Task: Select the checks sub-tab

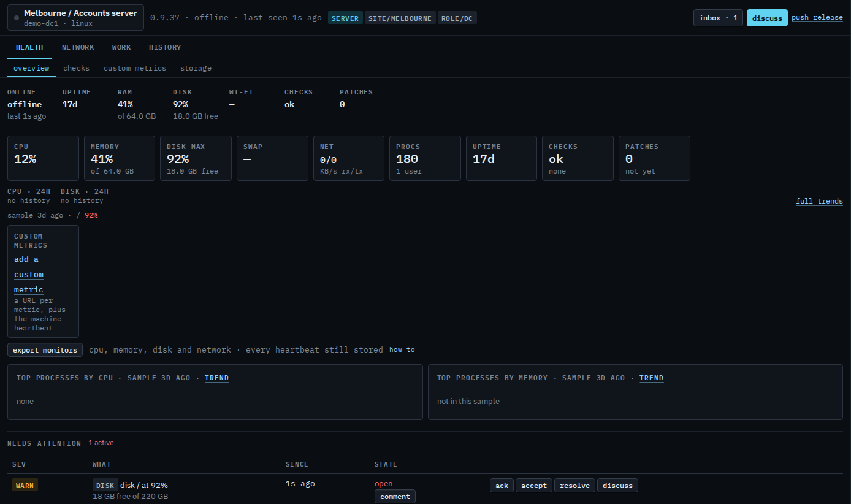Action: coord(76,68)
